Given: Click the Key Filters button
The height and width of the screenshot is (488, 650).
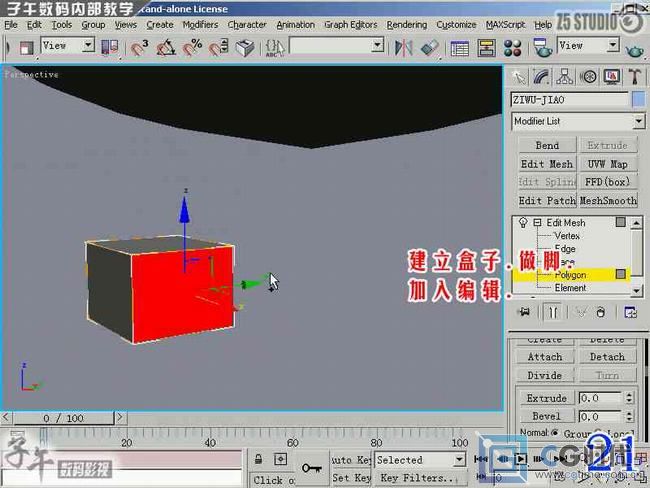Looking at the screenshot, I should click(420, 478).
